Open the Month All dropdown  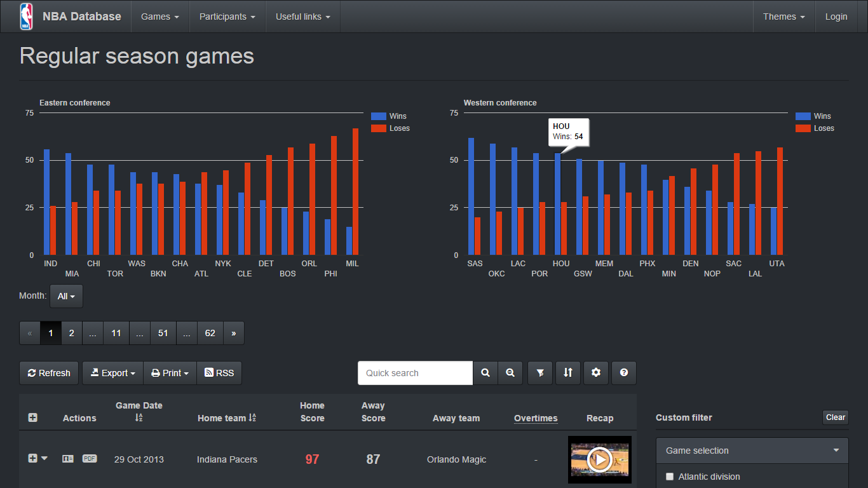coord(66,296)
